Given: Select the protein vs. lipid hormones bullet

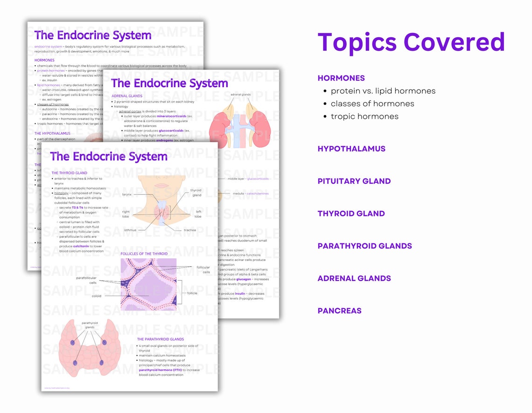Looking at the screenshot, I should point(384,90).
